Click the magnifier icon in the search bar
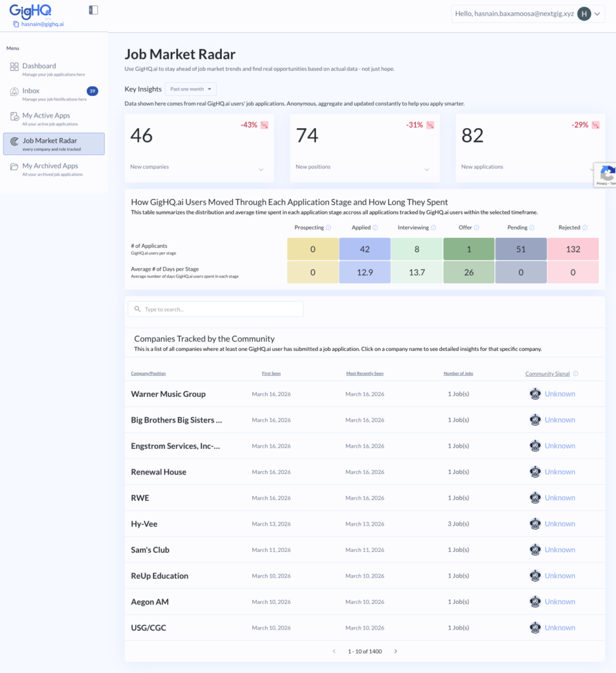Screen dimensions: 616x673 pyautogui.click(x=138, y=308)
